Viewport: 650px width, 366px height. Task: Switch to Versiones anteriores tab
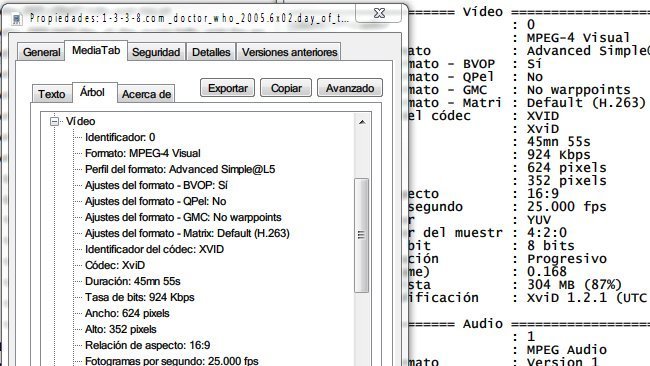point(289,52)
